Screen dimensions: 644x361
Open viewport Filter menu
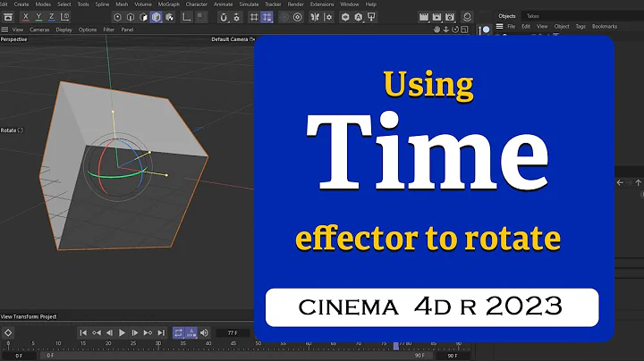(x=109, y=29)
